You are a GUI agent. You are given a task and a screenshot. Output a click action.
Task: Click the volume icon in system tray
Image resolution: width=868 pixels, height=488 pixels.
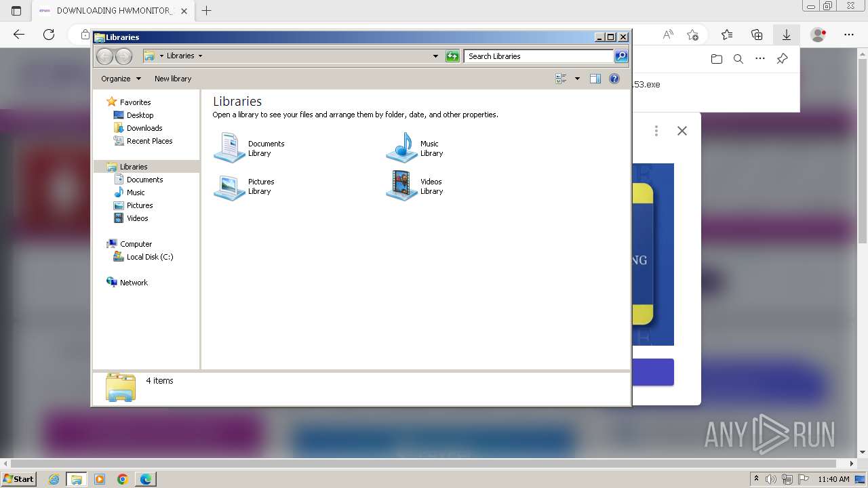772,479
